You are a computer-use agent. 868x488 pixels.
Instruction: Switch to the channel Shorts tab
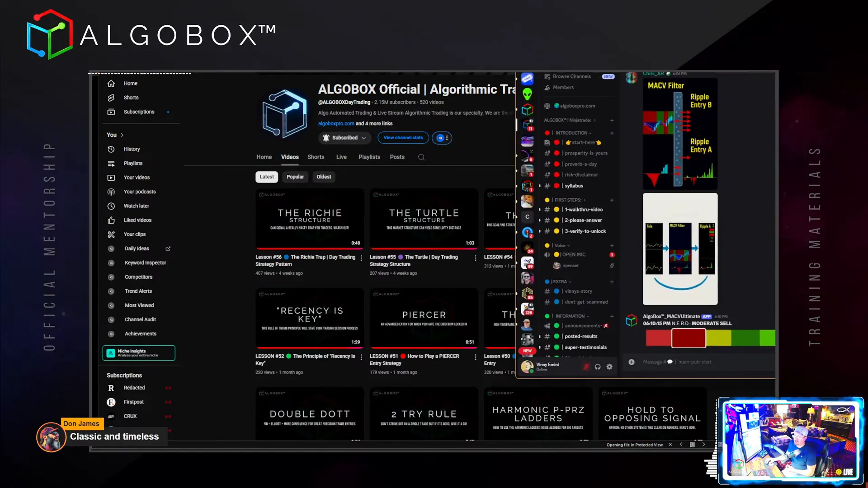(316, 157)
